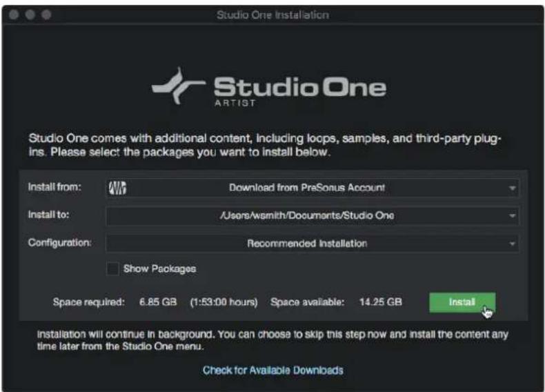Click the Studio One Installation title text
Image resolution: width=545 pixels, height=392 pixels.
273,15
